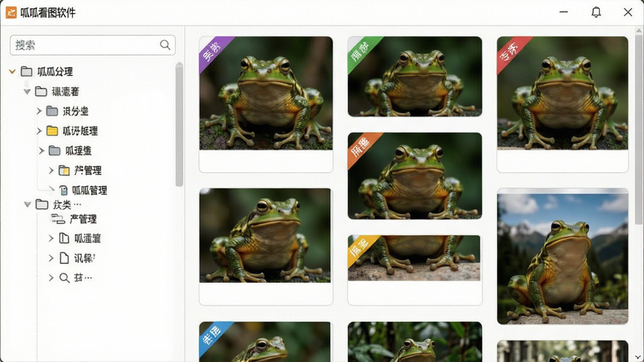Click the outlined folder icon with yellow insert
Screen dimensions: 644x362
tap(64, 170)
